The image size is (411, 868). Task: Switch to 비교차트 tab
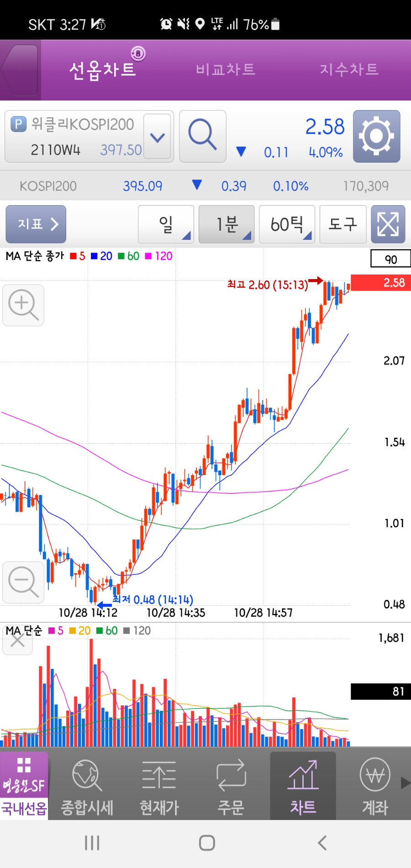[226, 69]
